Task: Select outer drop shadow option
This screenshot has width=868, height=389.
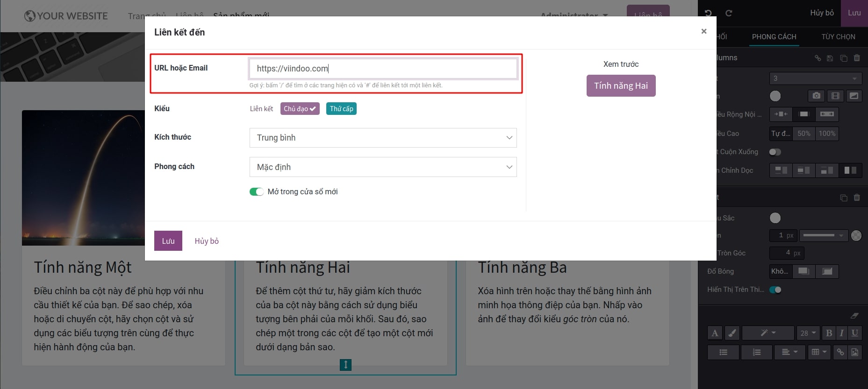Action: pyautogui.click(x=804, y=271)
